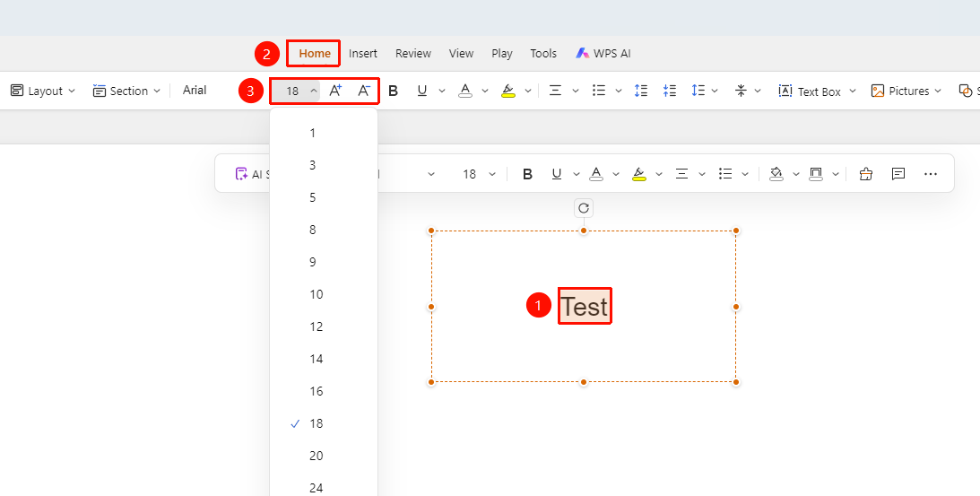
Task: Click shape fill bucket in floating toolbar
Action: pos(776,174)
